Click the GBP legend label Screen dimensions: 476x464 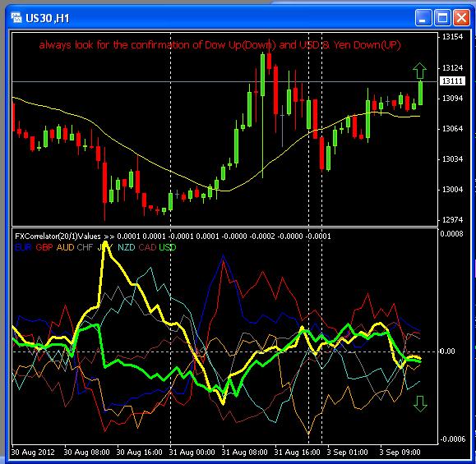[x=44, y=247]
